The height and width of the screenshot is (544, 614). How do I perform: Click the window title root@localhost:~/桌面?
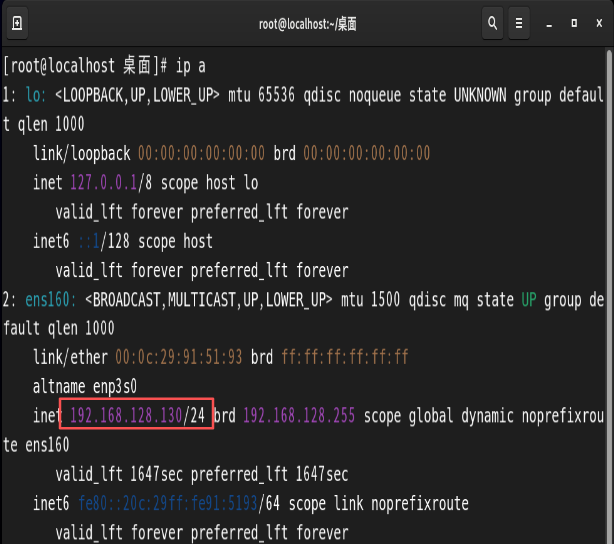pos(307,24)
